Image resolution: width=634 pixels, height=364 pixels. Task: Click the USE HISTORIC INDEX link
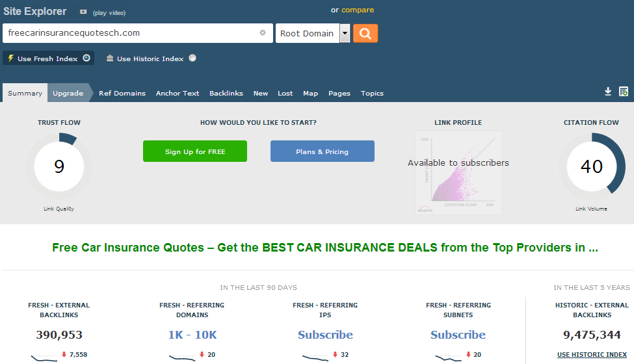pos(592,355)
